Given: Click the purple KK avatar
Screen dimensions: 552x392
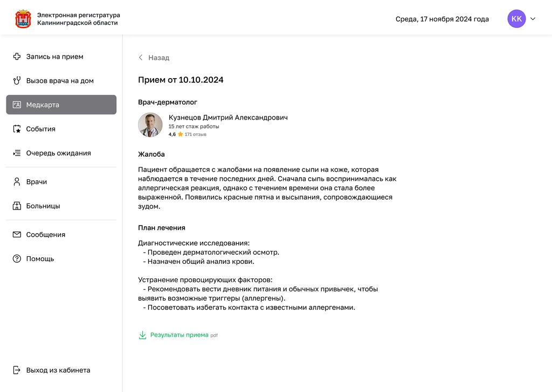Looking at the screenshot, I should (516, 19).
